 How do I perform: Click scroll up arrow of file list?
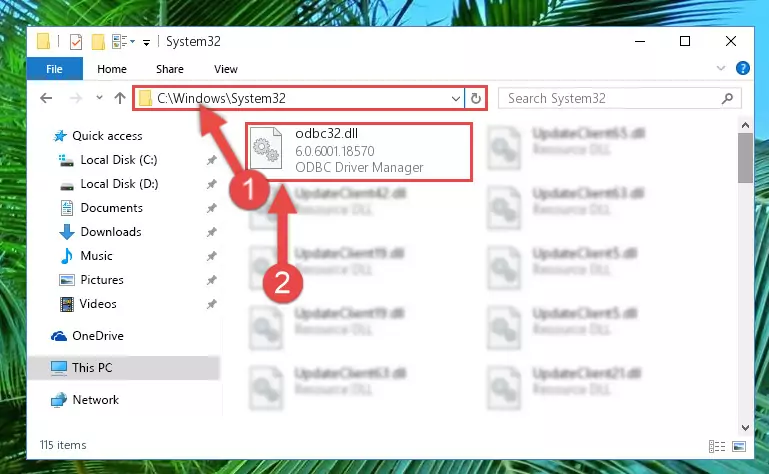(745, 125)
